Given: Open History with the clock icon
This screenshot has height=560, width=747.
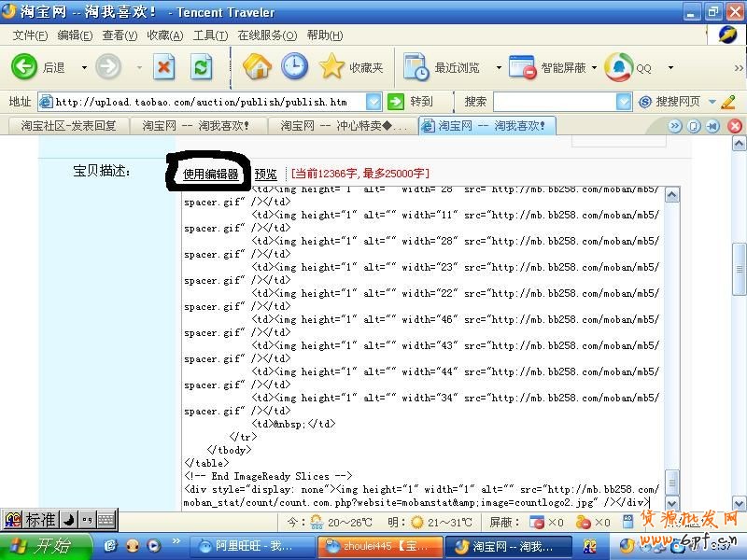Looking at the screenshot, I should (x=294, y=66).
